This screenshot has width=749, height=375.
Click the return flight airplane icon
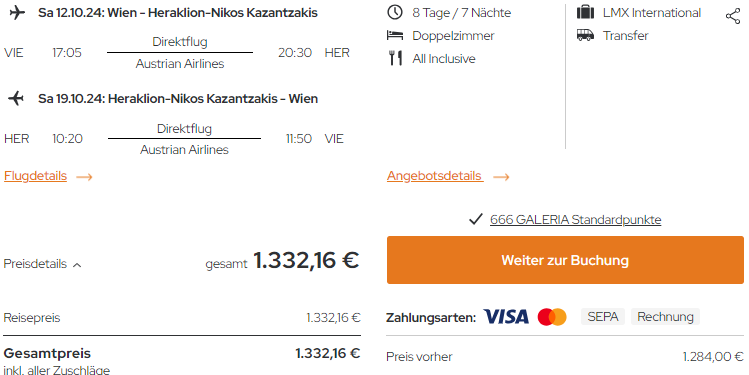(16, 98)
